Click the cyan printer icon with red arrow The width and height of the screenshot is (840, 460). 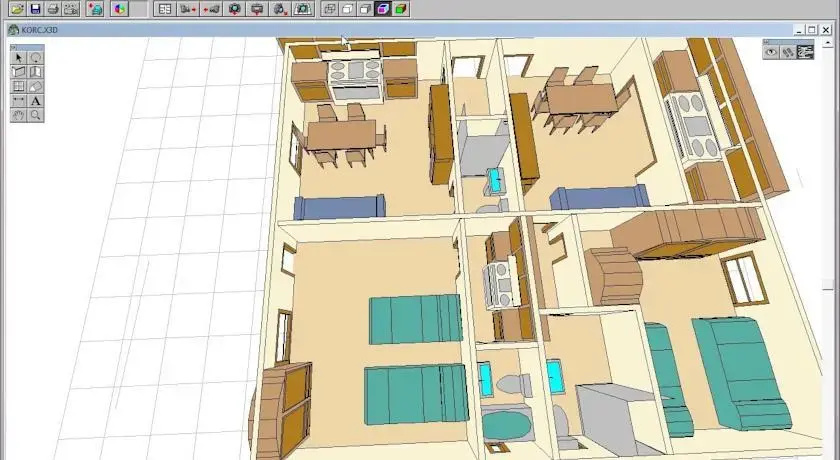pyautogui.click(x=95, y=9)
